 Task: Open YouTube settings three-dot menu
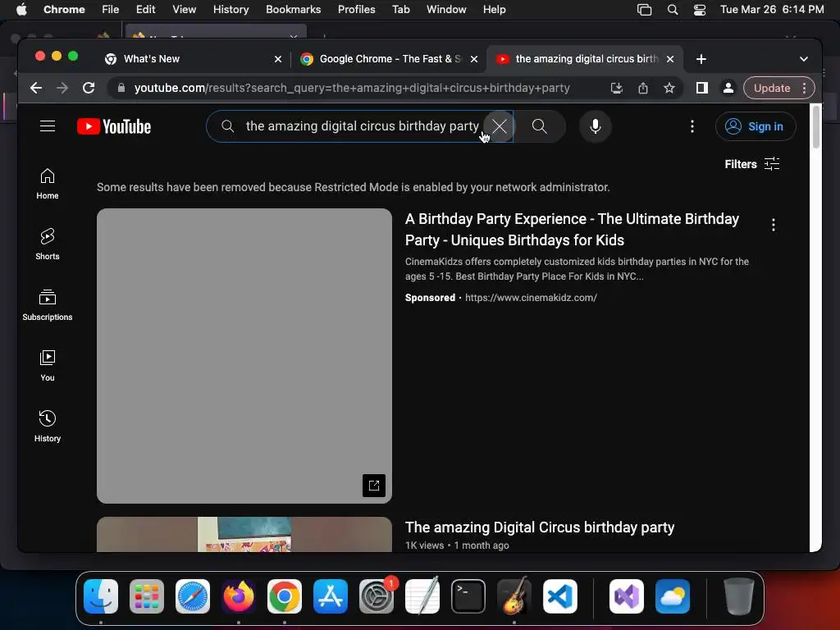[x=692, y=126]
